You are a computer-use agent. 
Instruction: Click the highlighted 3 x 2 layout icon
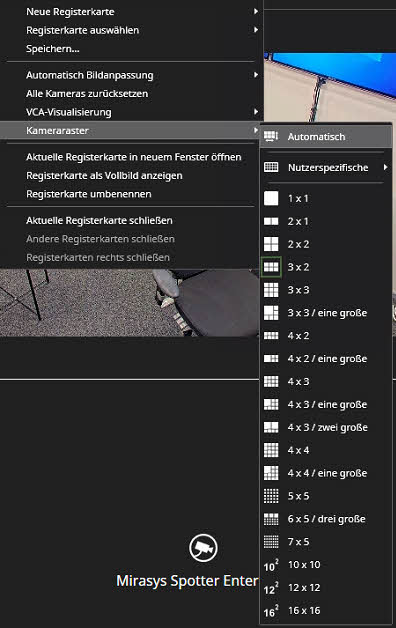[x=271, y=267]
